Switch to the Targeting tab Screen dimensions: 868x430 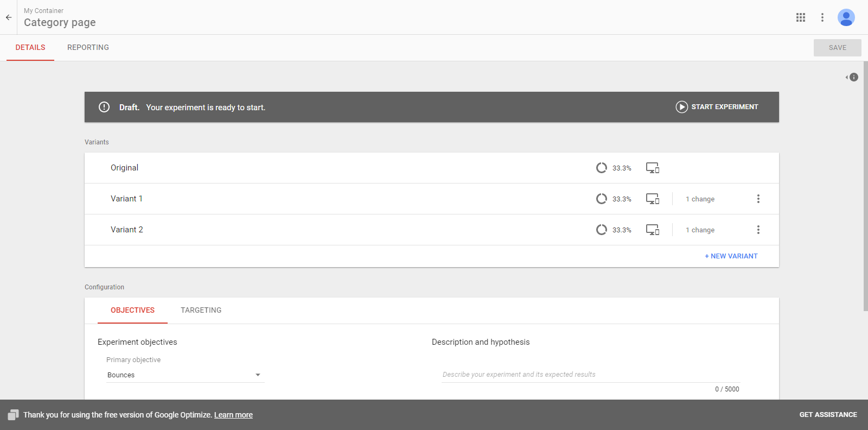(x=201, y=311)
